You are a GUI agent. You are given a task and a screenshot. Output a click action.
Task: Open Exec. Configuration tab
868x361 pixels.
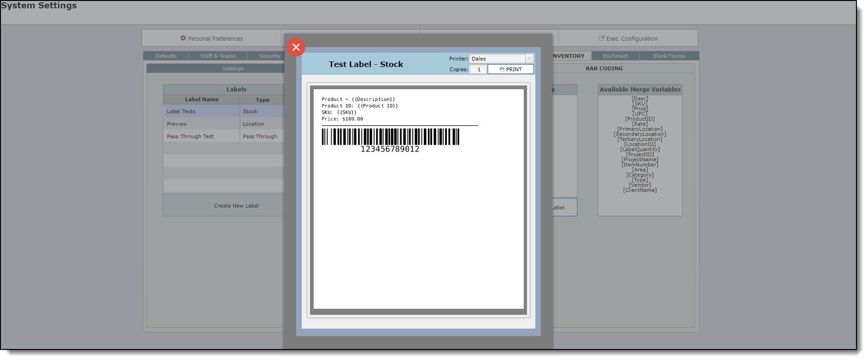pos(628,38)
